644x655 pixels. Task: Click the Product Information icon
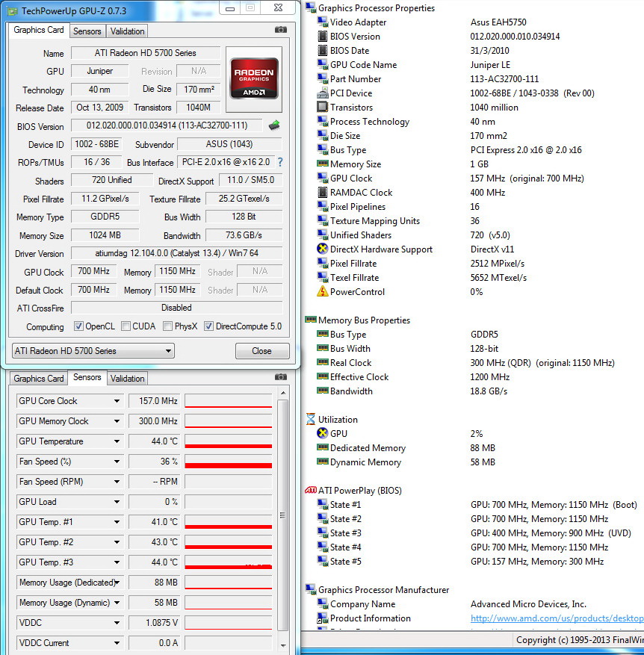coord(322,618)
